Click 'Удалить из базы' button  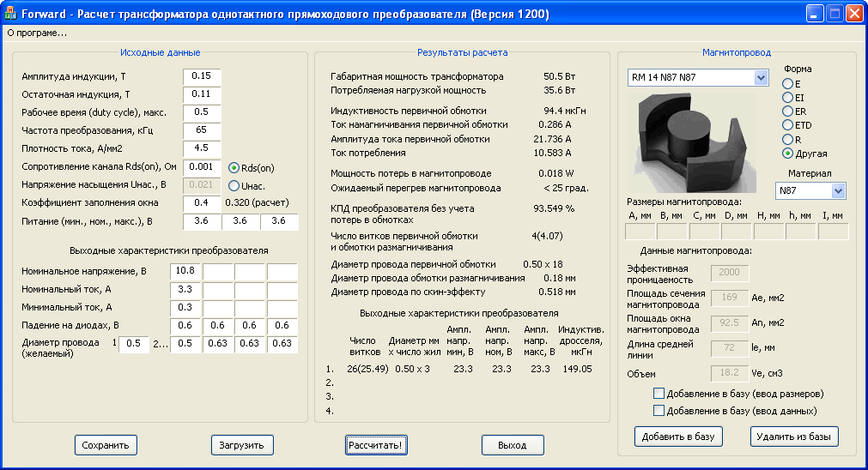(794, 437)
